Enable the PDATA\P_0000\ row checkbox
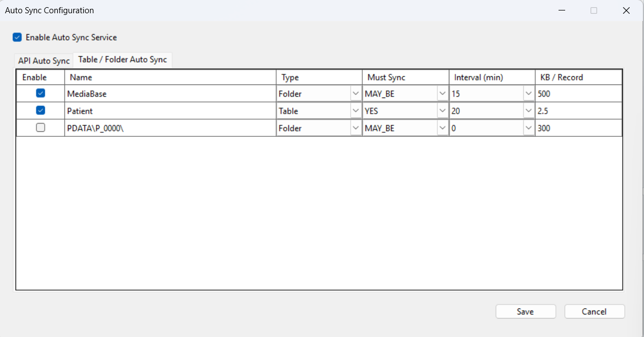The width and height of the screenshot is (644, 337). click(x=40, y=127)
